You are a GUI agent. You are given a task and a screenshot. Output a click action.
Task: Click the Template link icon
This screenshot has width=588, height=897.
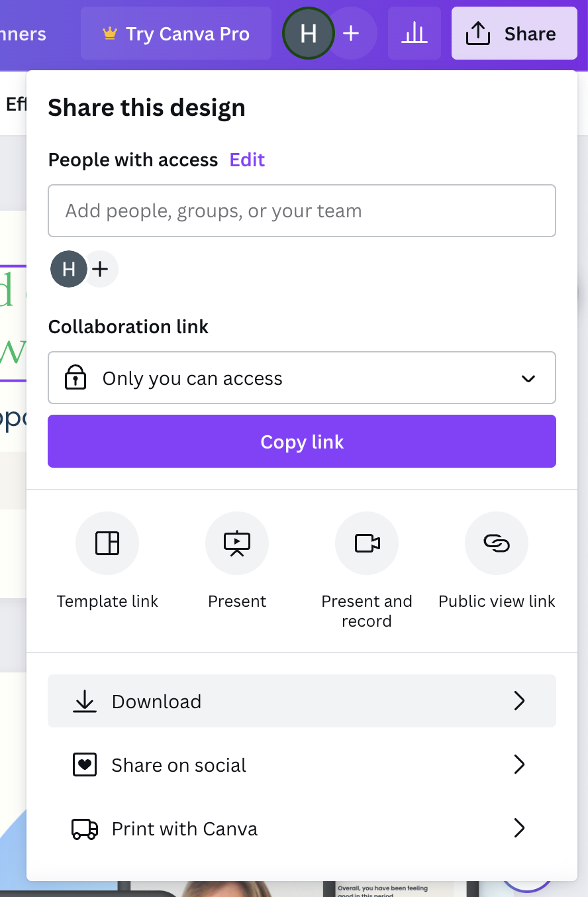click(x=107, y=543)
